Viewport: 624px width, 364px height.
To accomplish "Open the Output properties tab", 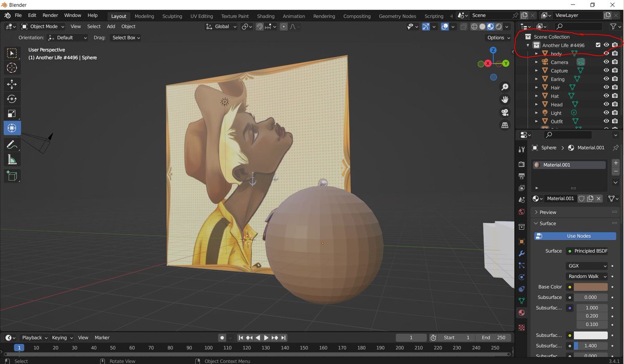I will (x=522, y=176).
